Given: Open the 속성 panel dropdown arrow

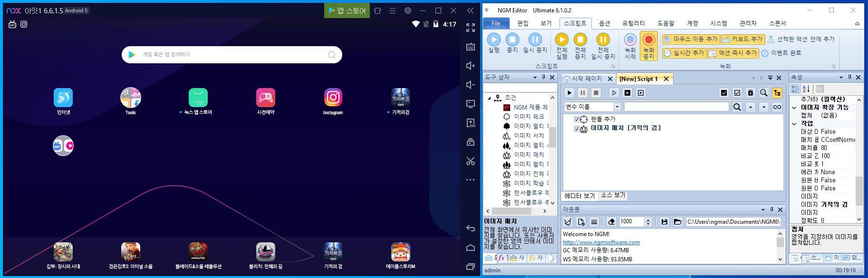Looking at the screenshot, I should point(841,78).
